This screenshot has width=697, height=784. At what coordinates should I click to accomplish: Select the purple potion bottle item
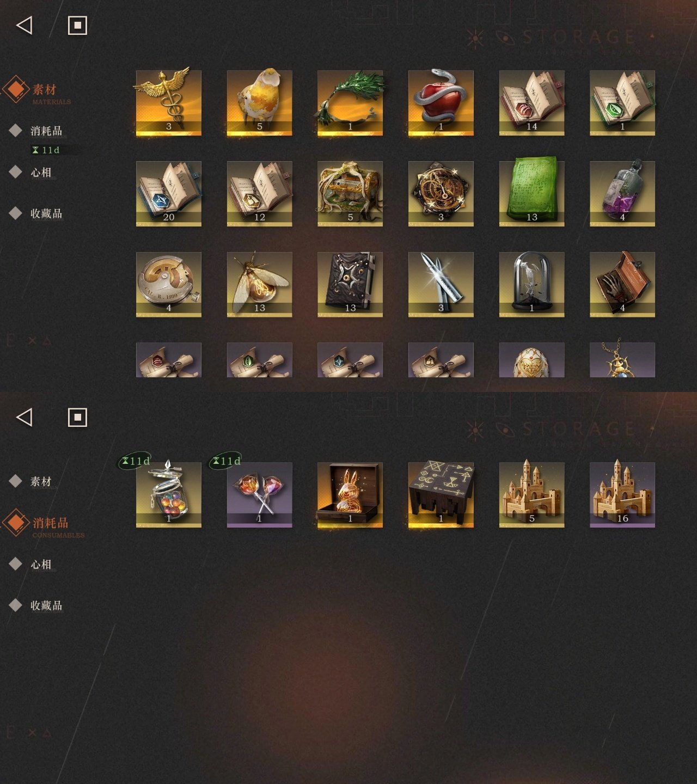pos(622,193)
